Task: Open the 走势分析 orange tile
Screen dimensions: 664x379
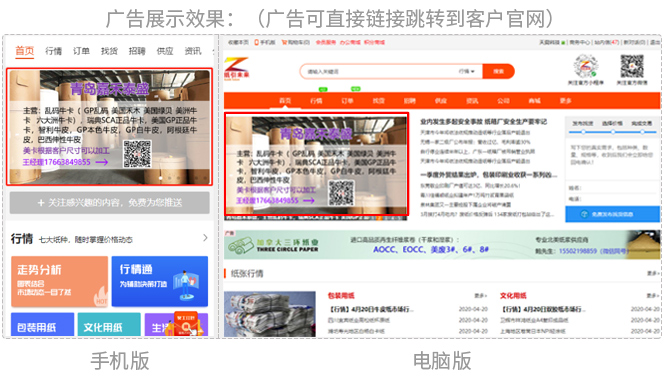Action: pyautogui.click(x=59, y=281)
